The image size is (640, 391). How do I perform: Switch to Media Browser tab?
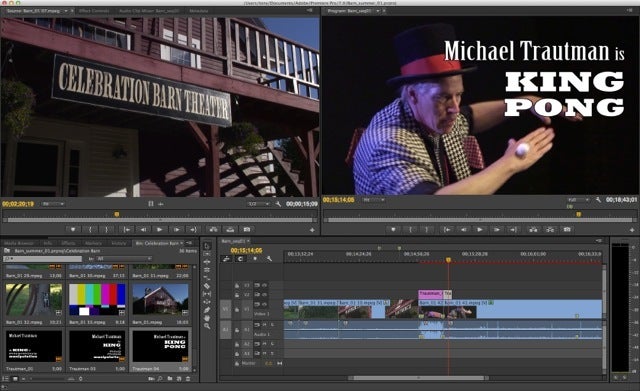20,243
